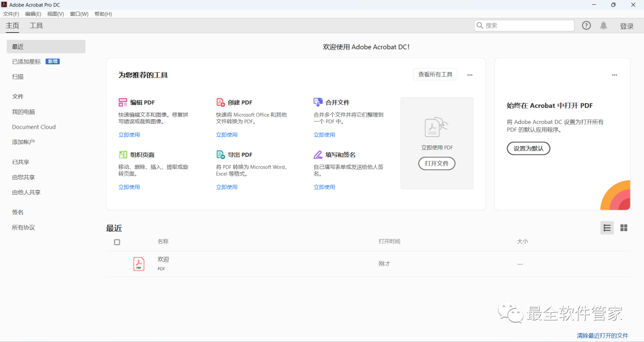Open the 编辑(E) menu
Viewport: 644px width, 342px height.
tap(33, 14)
